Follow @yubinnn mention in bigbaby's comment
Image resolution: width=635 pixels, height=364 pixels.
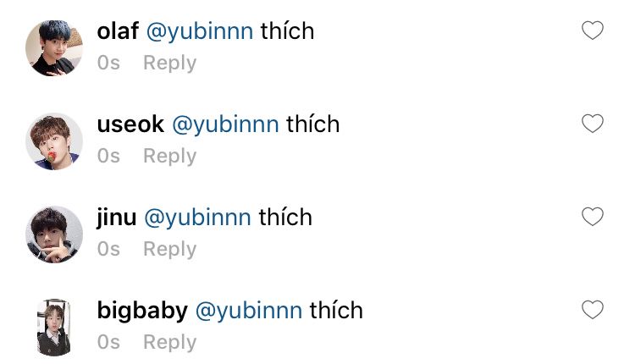click(x=249, y=311)
